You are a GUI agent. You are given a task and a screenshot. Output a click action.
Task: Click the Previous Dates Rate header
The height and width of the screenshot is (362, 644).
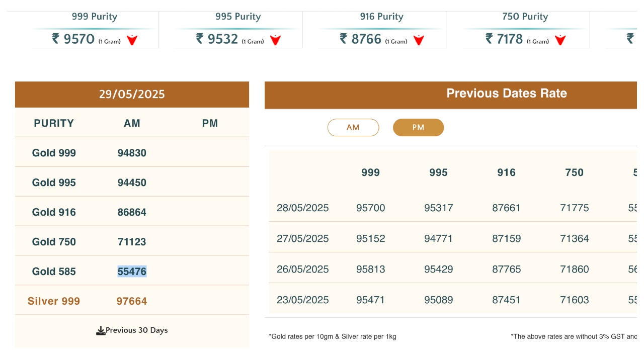pyautogui.click(x=506, y=94)
